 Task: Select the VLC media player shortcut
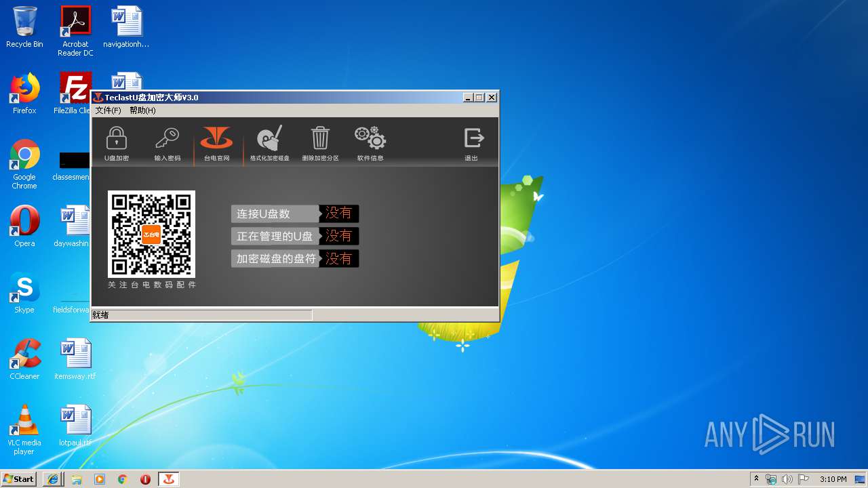[x=24, y=430]
